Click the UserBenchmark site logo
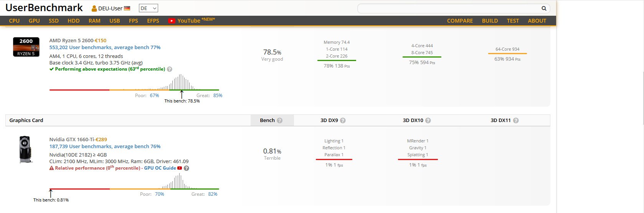 pyautogui.click(x=44, y=8)
